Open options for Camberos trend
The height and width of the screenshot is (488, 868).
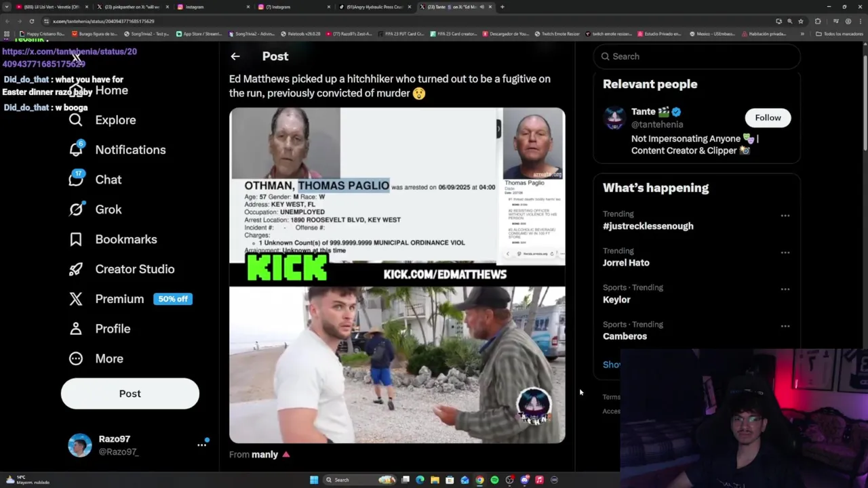click(785, 326)
